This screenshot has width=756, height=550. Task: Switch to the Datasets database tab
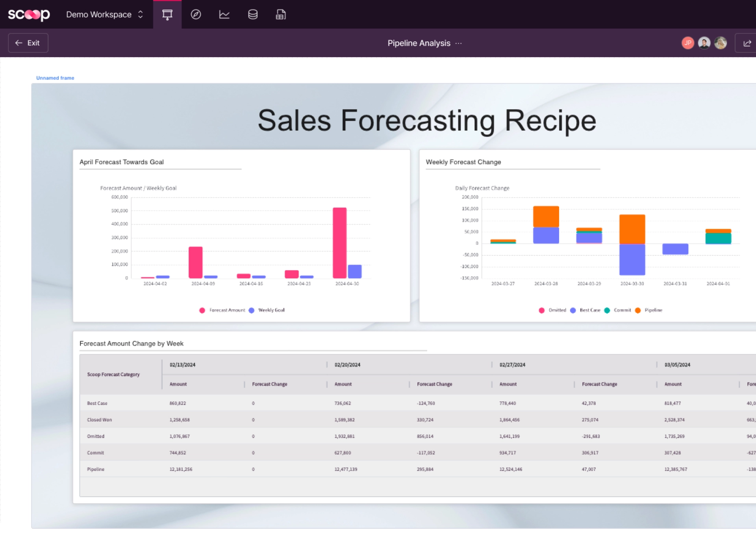pos(253,14)
